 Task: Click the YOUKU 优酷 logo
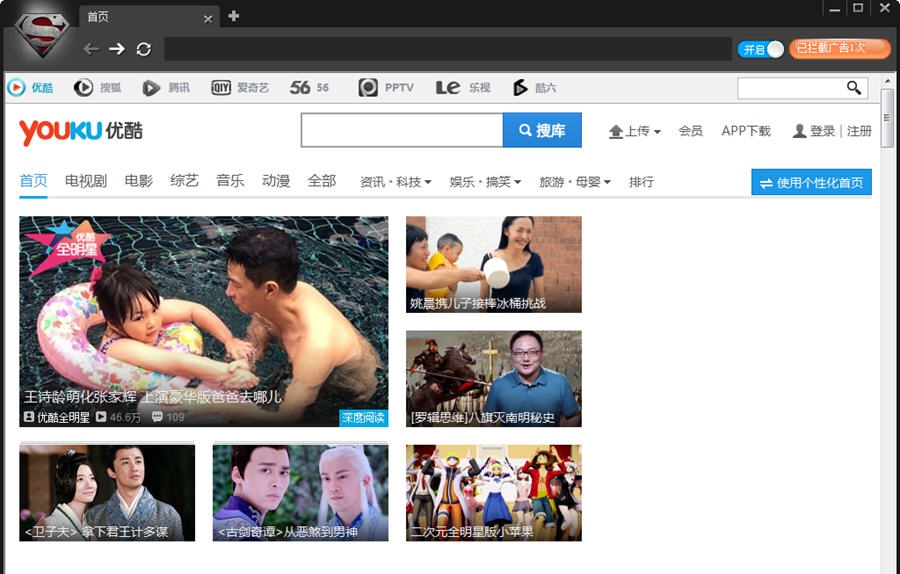pos(80,131)
